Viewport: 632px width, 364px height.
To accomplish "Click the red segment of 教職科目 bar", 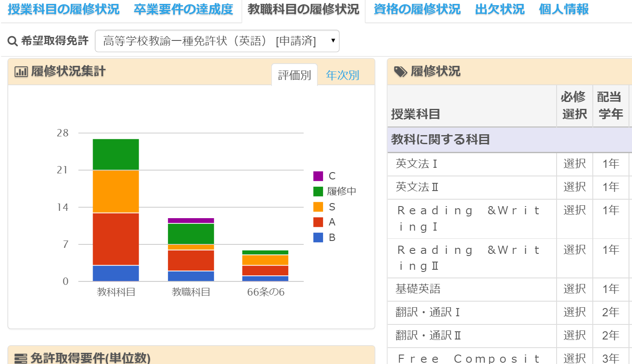I will click(x=191, y=260).
